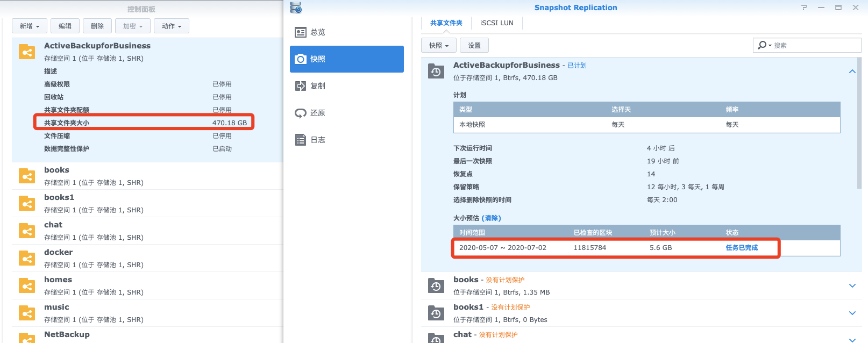Click the Snapshot Replication help question mark

tap(804, 8)
